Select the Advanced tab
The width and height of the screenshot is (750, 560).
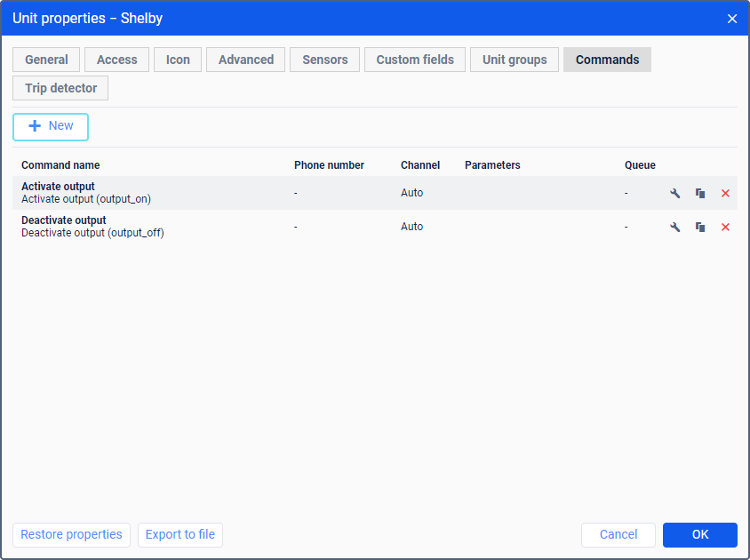(x=246, y=60)
